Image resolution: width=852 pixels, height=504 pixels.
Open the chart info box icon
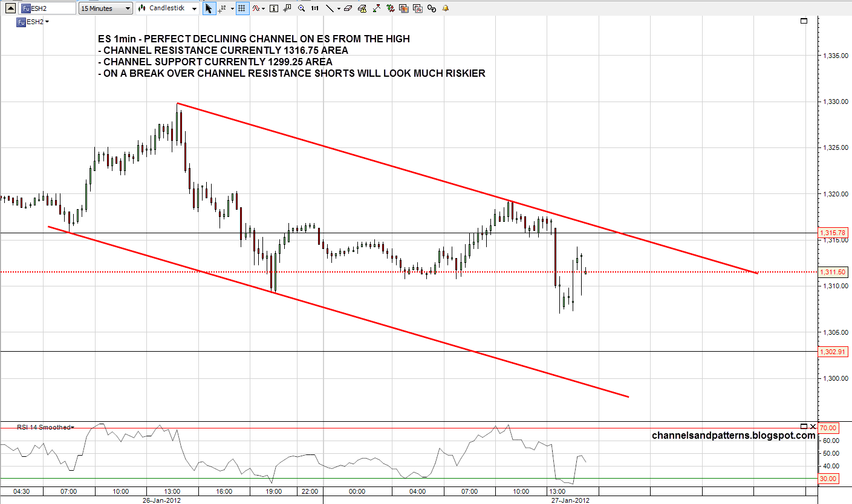click(274, 8)
